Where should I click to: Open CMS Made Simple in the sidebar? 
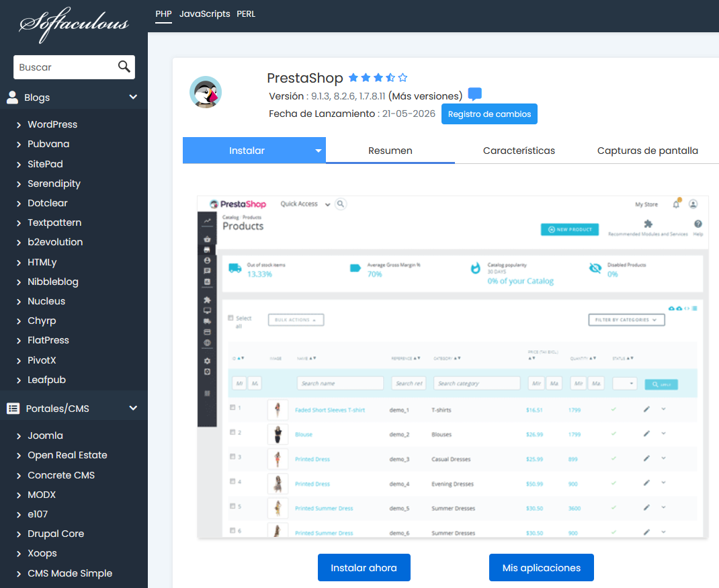[70, 573]
